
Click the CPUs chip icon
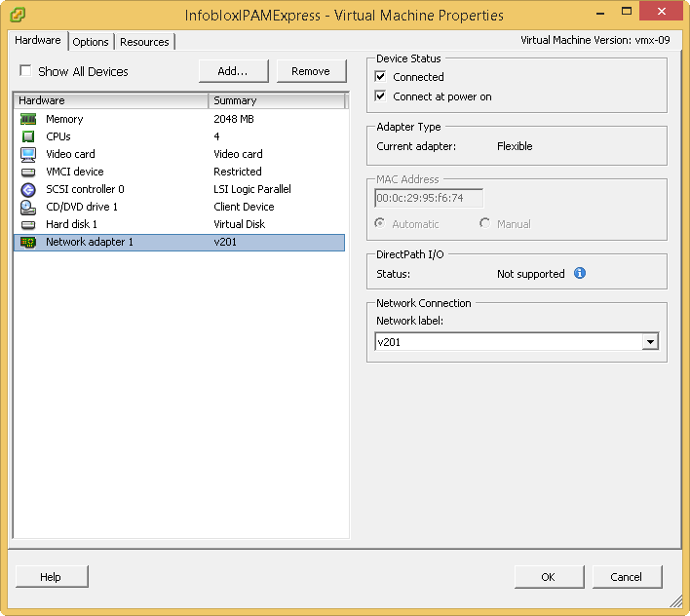click(x=28, y=136)
